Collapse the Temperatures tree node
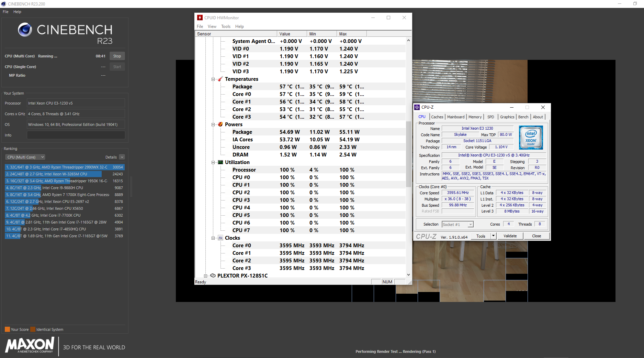The width and height of the screenshot is (644, 358). click(213, 79)
